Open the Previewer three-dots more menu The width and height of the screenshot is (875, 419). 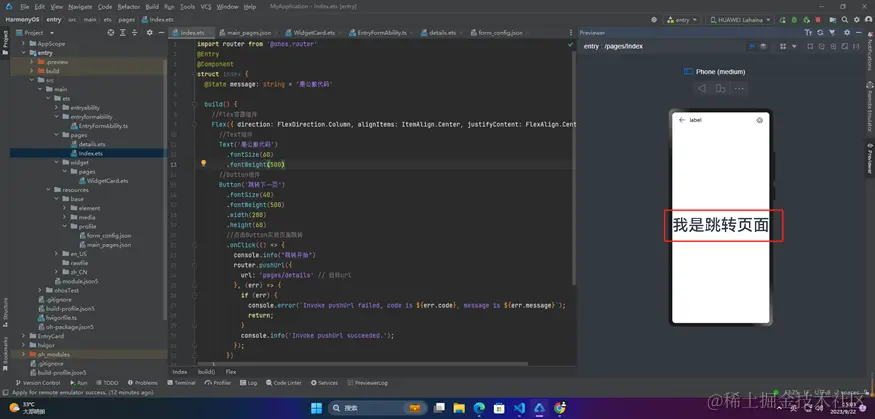(739, 88)
